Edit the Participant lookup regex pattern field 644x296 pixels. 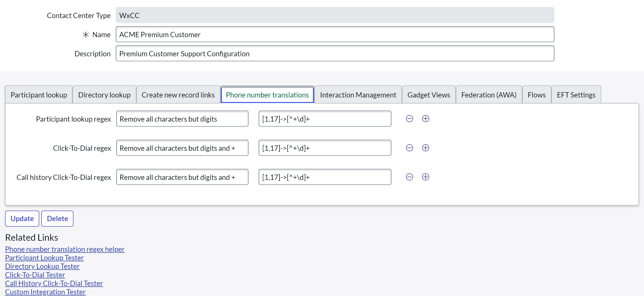pyautogui.click(x=325, y=119)
